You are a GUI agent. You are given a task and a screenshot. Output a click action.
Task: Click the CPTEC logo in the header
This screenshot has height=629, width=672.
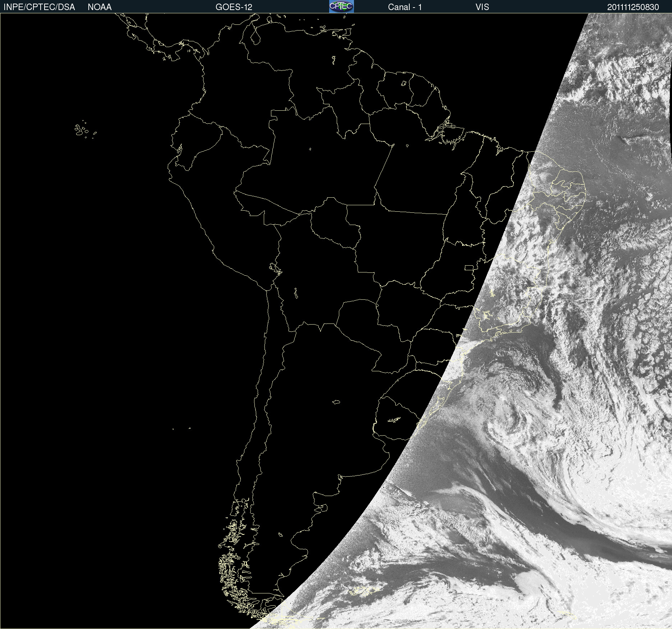tap(341, 6)
